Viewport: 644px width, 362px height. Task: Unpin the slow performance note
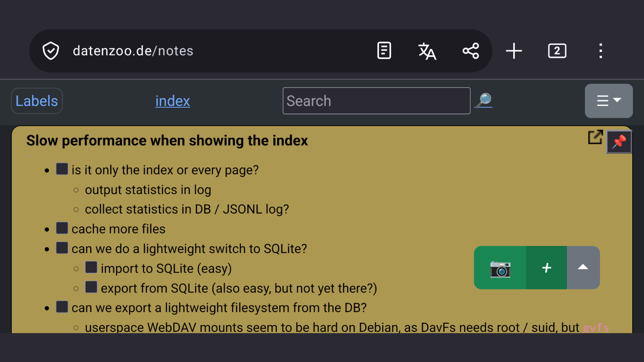tap(619, 142)
